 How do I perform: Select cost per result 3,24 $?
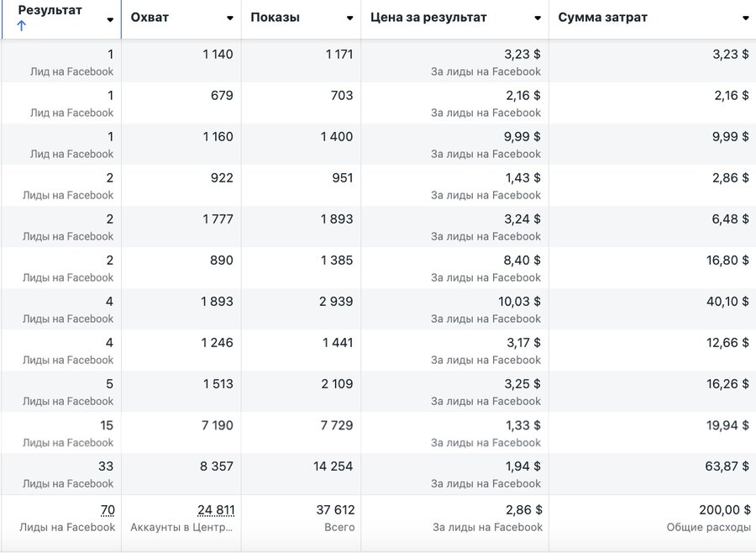tap(522, 219)
